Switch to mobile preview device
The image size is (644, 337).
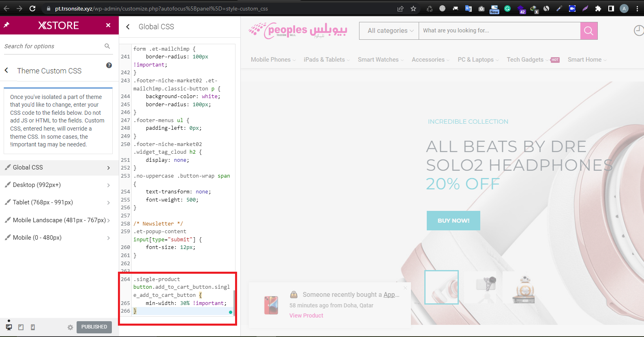pyautogui.click(x=33, y=327)
